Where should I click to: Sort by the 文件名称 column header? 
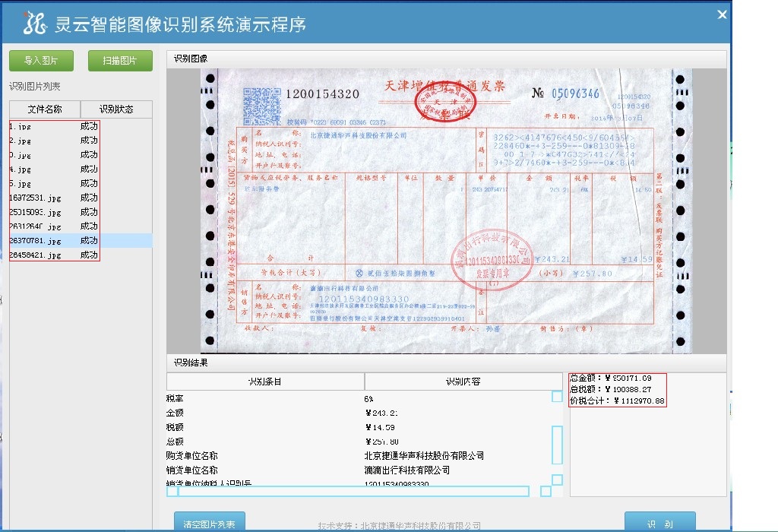(x=45, y=109)
